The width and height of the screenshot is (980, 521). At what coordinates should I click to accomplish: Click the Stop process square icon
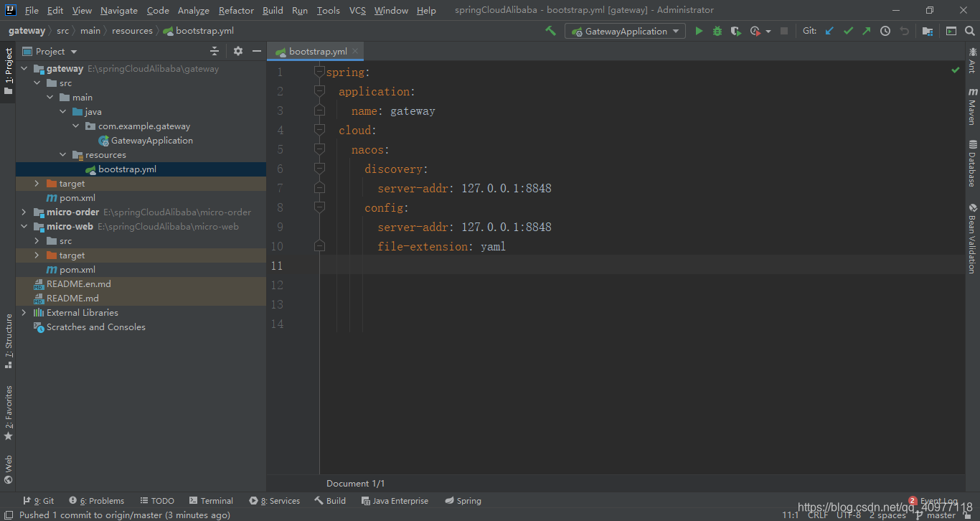784,31
